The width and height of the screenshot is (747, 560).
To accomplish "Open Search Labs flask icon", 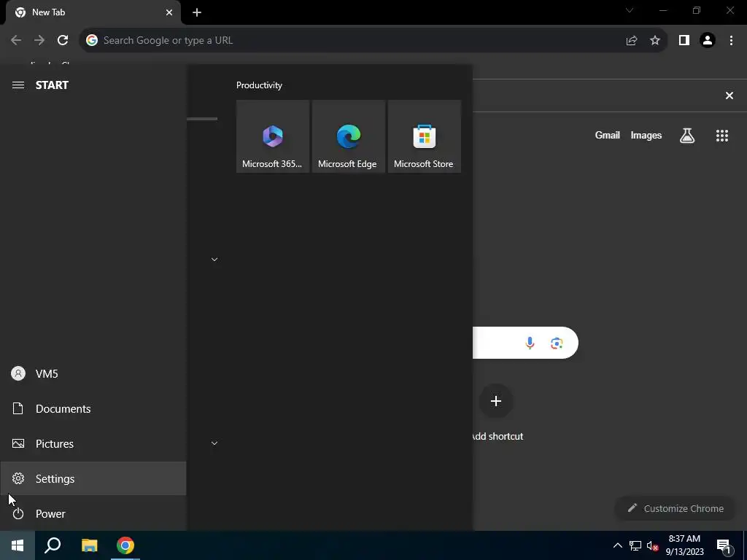I will [x=687, y=136].
